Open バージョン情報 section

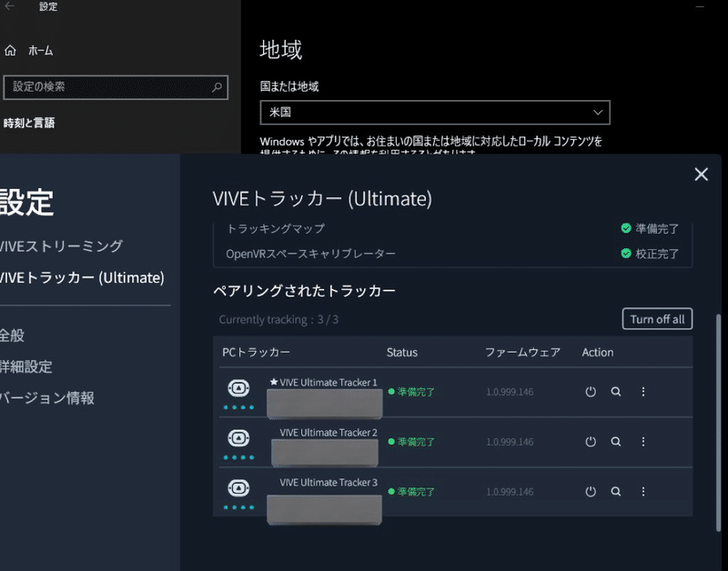tap(47, 397)
